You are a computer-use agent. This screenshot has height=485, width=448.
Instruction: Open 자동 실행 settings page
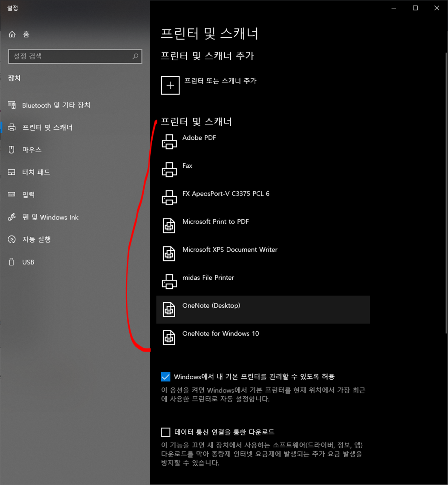click(36, 239)
